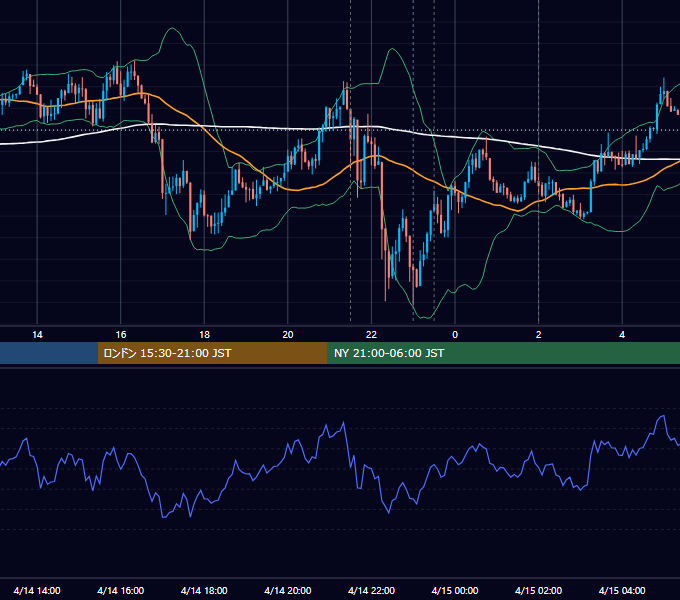Viewport: 680px width, 600px height.
Task: Click the 20 hour label on price chart axis
Action: pyautogui.click(x=288, y=335)
